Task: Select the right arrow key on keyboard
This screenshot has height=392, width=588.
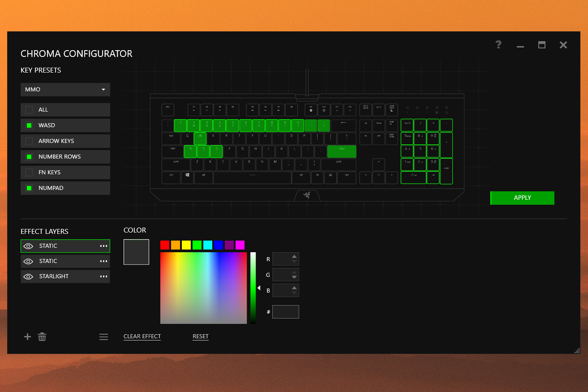Action: tap(391, 177)
